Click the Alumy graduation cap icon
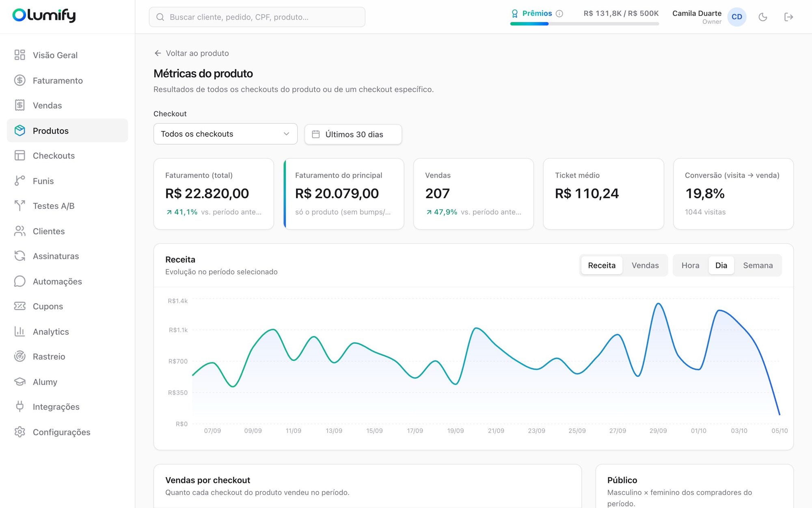This screenshot has width=812, height=508. tap(19, 382)
